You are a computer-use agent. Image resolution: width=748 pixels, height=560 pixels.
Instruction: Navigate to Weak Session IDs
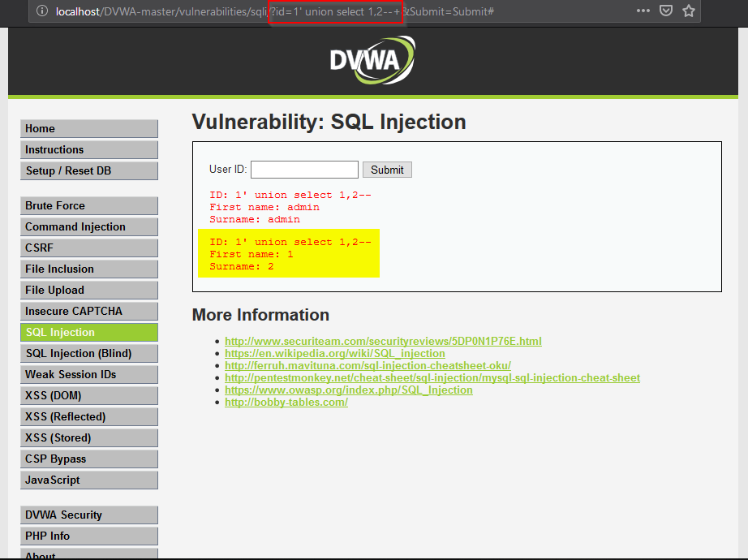click(89, 374)
